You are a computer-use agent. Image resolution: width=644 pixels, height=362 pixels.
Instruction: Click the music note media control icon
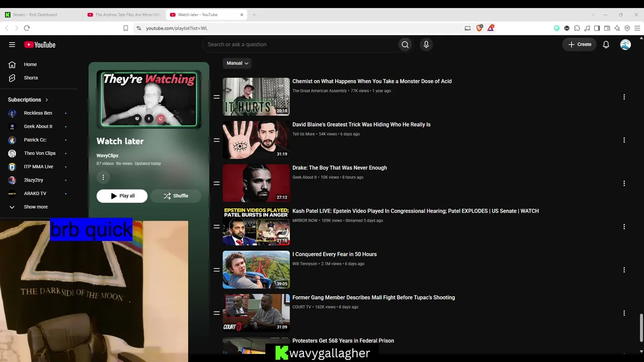[587, 28]
